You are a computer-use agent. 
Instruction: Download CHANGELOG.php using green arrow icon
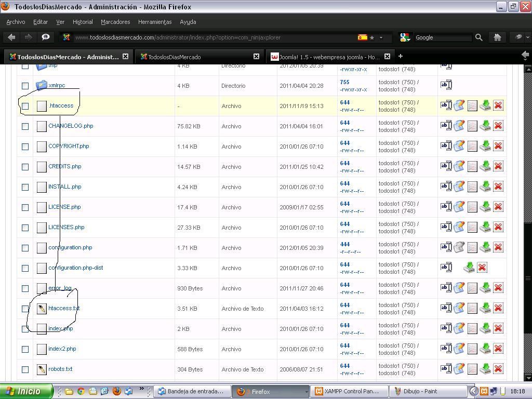click(485, 126)
